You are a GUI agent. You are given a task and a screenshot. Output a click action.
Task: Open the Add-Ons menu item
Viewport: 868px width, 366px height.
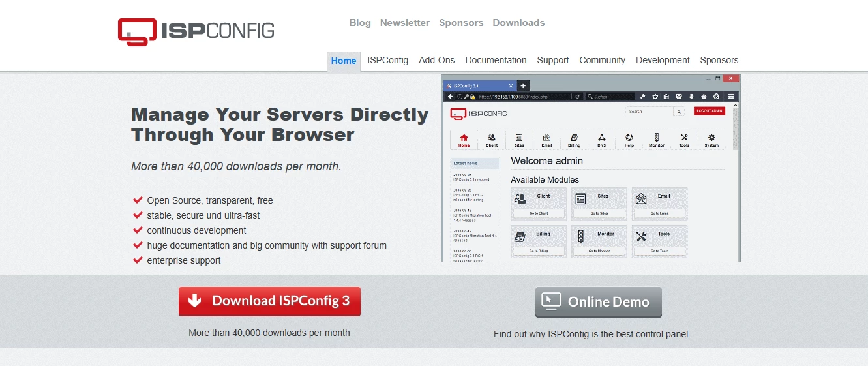(x=437, y=60)
